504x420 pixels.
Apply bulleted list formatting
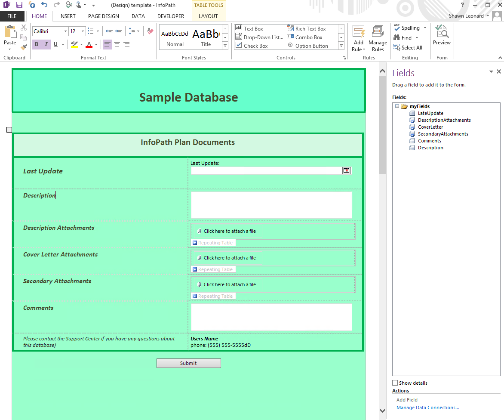(91, 31)
